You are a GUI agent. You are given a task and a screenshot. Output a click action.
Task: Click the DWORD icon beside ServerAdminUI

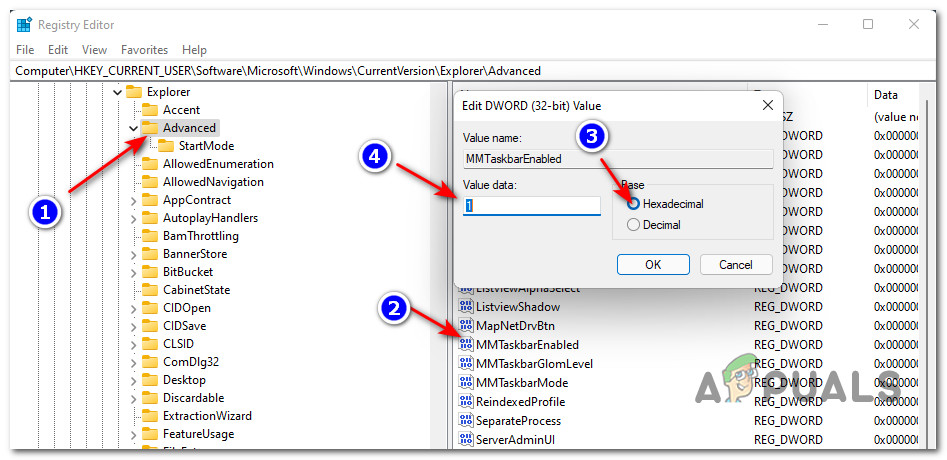[466, 439]
